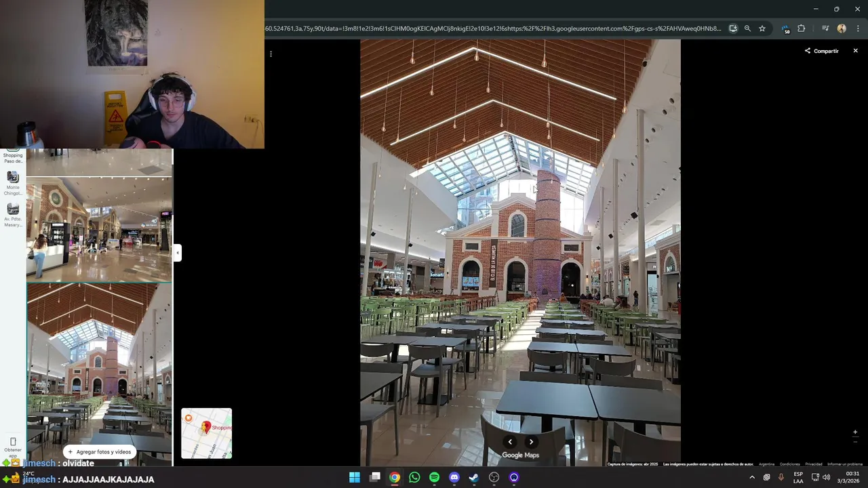
Task: Open Monte Chingol... recent item
Action: tap(13, 182)
